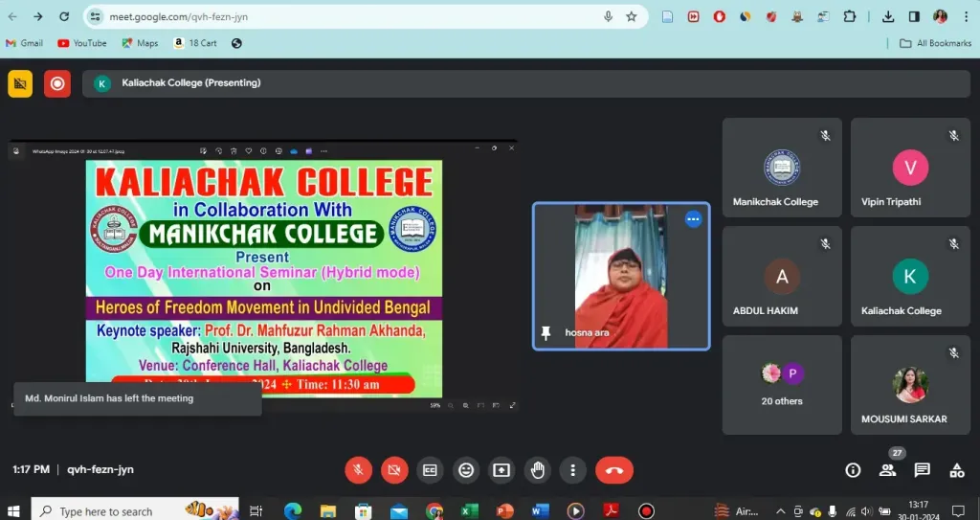Open the Gmail bookmark

24,43
